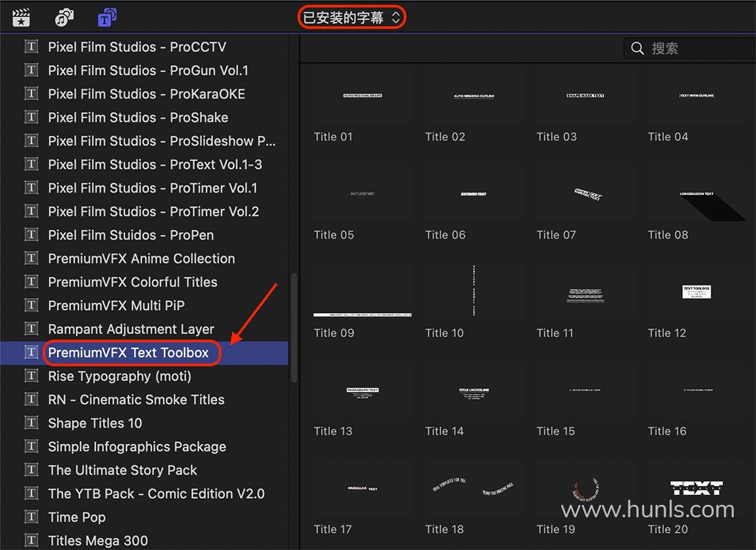This screenshot has width=756, height=550.
Task: Choose the Title 10 vertical text thumbnail
Action: (x=474, y=292)
